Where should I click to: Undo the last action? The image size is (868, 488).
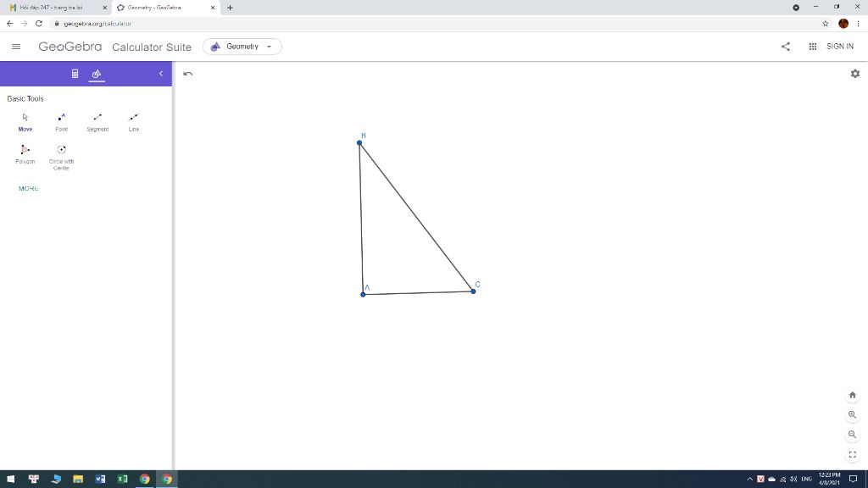tap(188, 74)
